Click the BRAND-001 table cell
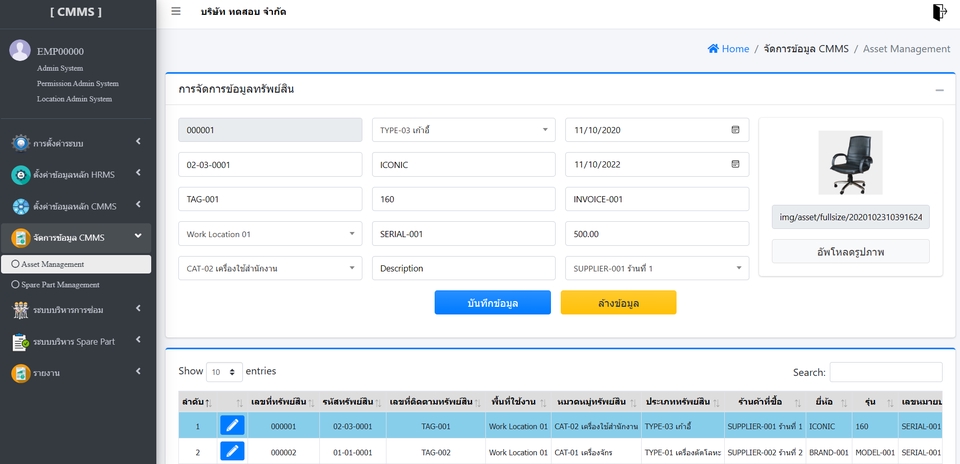The height and width of the screenshot is (464, 960). [829, 452]
